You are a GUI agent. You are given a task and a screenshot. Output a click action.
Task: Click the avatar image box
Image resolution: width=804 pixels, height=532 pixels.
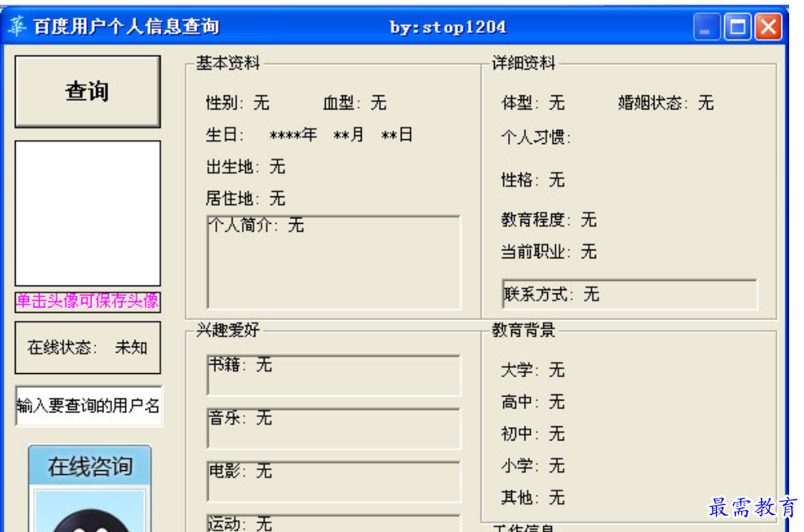pos(88,214)
